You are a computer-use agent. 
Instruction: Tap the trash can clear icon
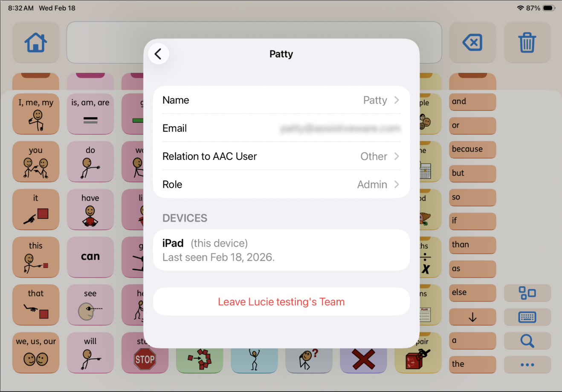[x=527, y=43]
